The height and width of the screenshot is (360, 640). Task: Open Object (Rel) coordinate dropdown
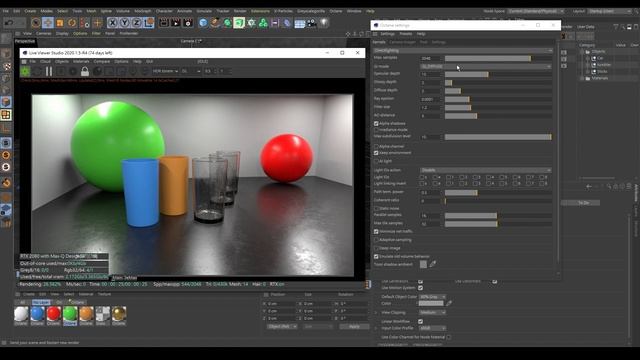click(x=282, y=327)
